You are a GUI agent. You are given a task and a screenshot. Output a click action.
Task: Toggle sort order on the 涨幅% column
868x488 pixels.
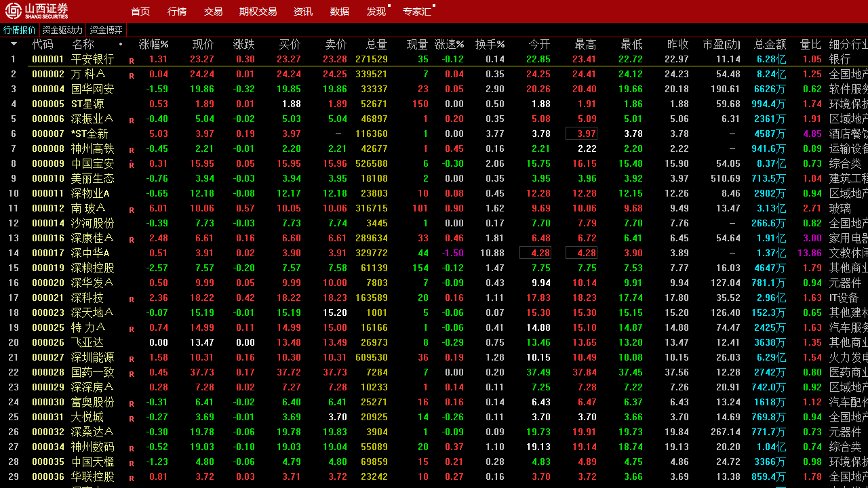tap(153, 43)
